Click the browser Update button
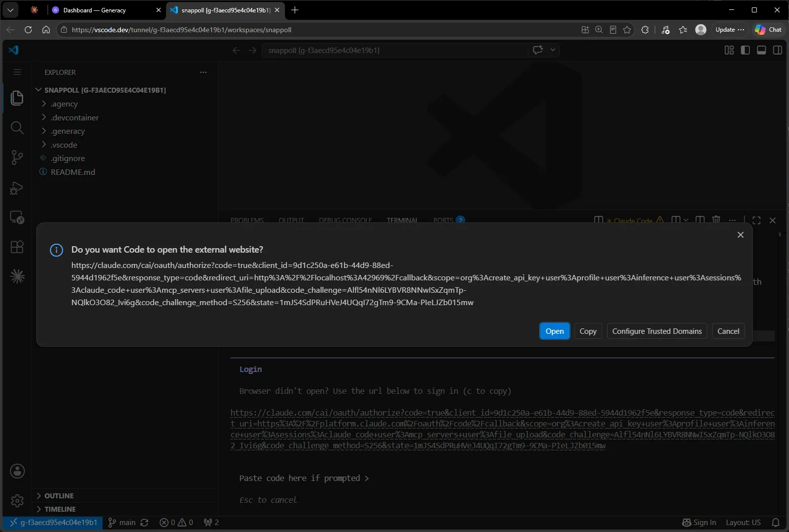Screen dimensions: 789x532 pyautogui.click(x=730, y=30)
